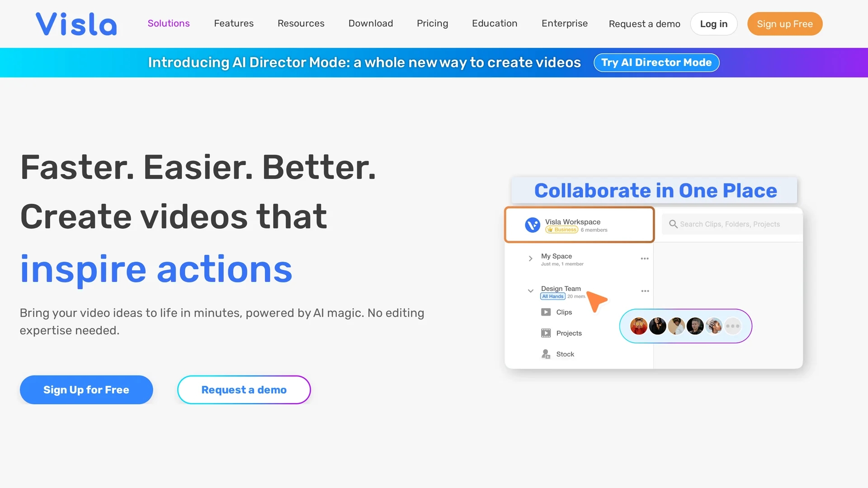Open the Enterprise page

pyautogui.click(x=565, y=23)
